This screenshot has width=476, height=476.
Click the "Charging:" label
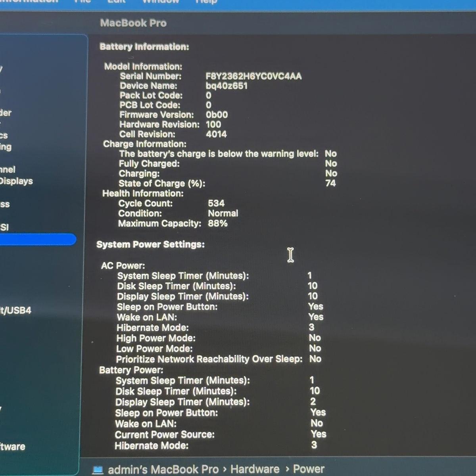click(139, 173)
